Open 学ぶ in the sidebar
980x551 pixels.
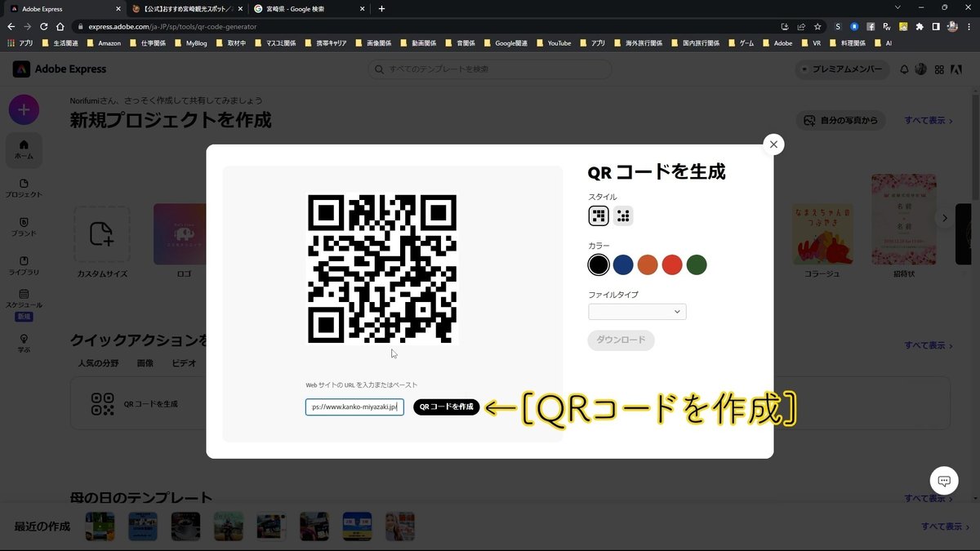pos(24,343)
